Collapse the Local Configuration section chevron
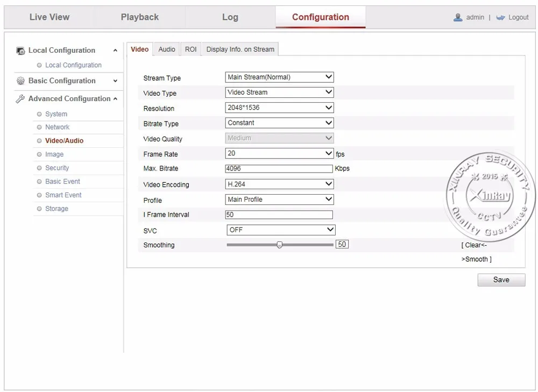 pos(115,51)
